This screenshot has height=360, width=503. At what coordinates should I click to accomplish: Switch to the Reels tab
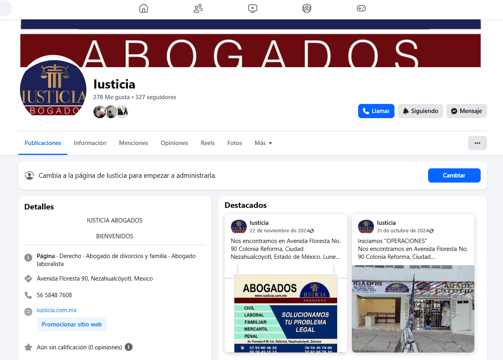click(208, 143)
